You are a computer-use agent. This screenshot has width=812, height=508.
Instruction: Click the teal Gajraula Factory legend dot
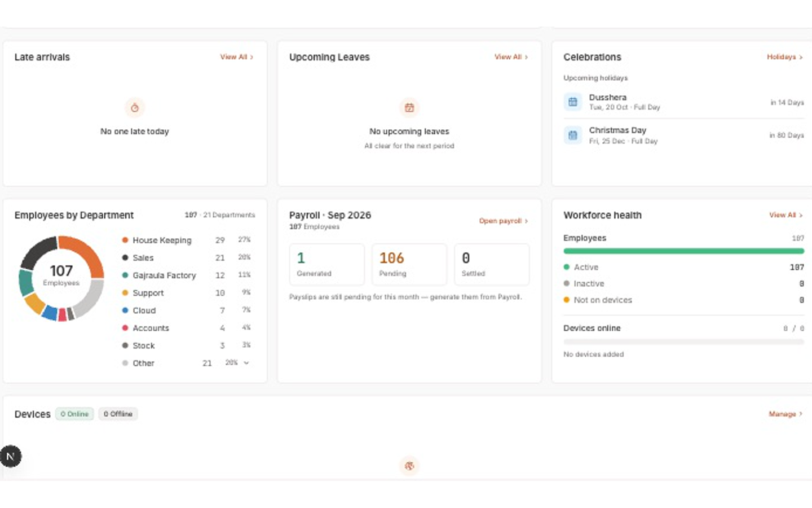pos(125,275)
